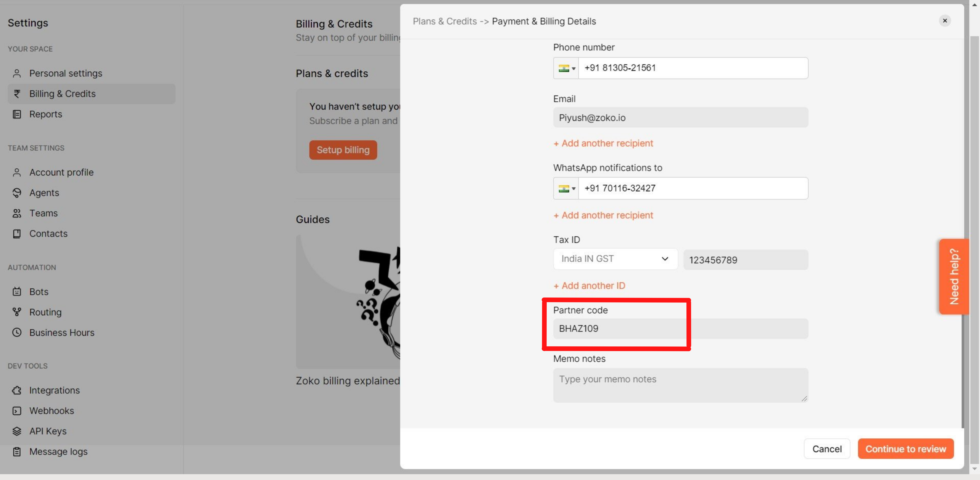Image resolution: width=980 pixels, height=480 pixels.
Task: Click the Billing & Credits icon
Action: pyautogui.click(x=17, y=94)
